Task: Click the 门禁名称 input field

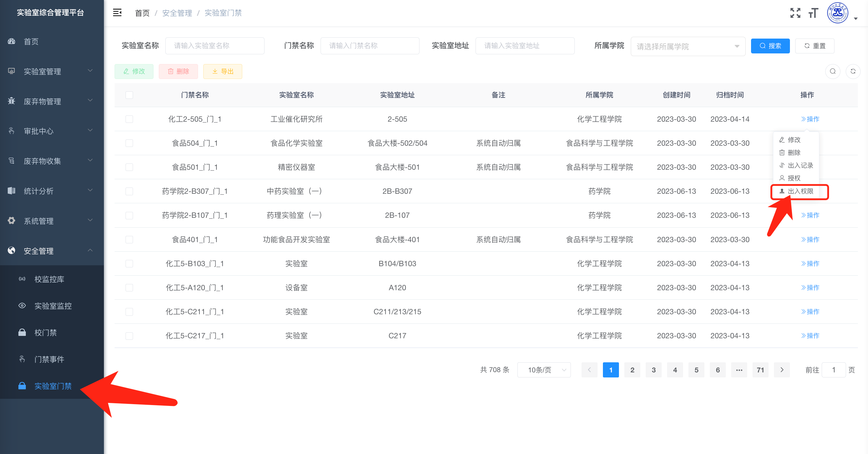Action: 370,46
